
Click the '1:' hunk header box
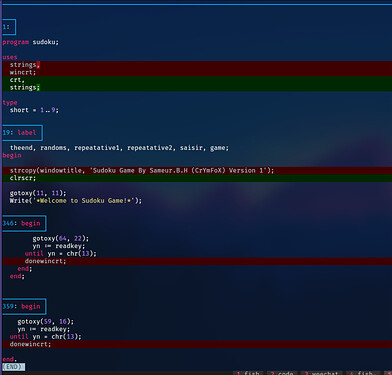pyautogui.click(x=9, y=27)
